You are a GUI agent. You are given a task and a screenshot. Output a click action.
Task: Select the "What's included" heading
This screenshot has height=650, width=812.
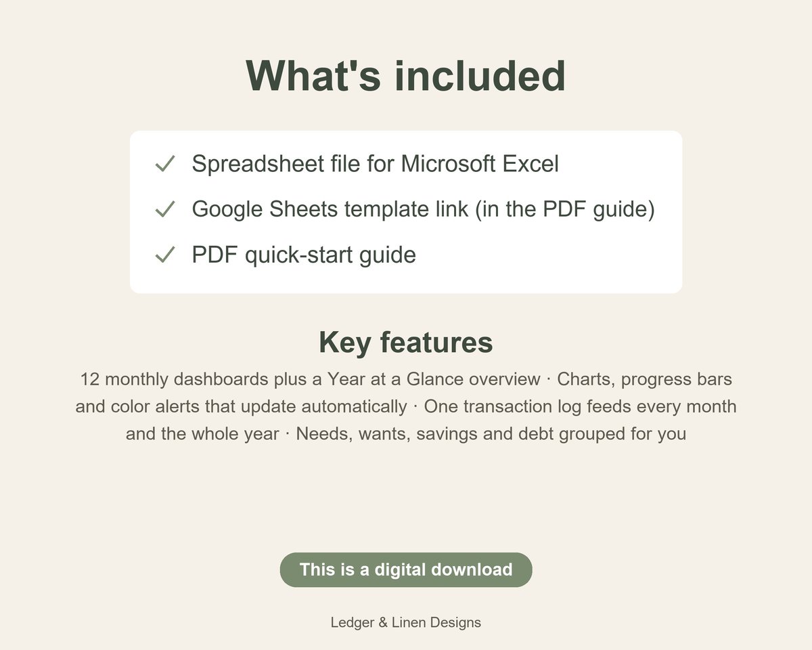coord(405,75)
